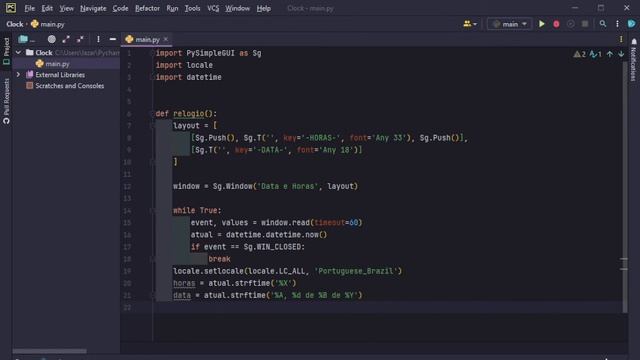Click the break keyword on line 18
Screen dimensions: 640x360
pyautogui.click(x=220, y=259)
